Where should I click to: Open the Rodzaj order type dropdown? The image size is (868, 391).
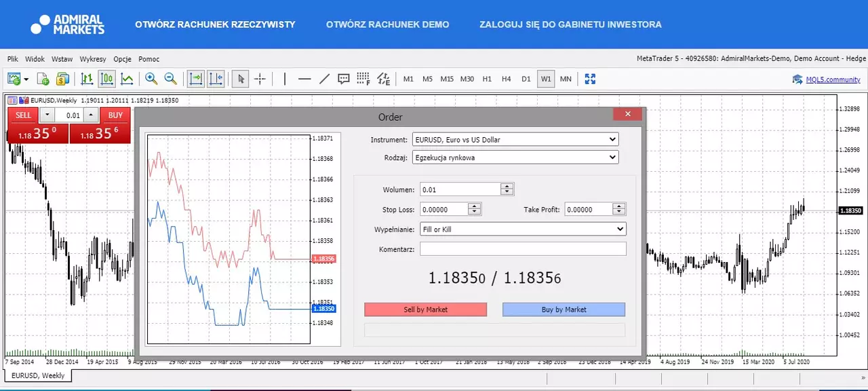(x=515, y=157)
